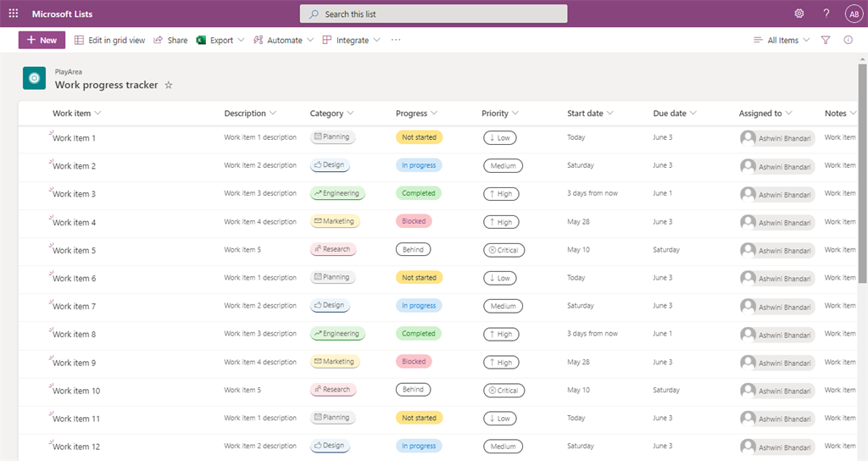Viewport: 868px width, 461px height.
Task: Expand the Automate dropdown menu
Action: point(283,40)
